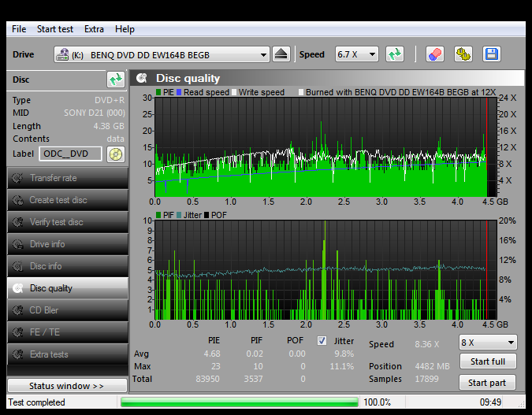The height and width of the screenshot is (415, 532).
Task: Click the CD Bler icon
Action: 17,310
